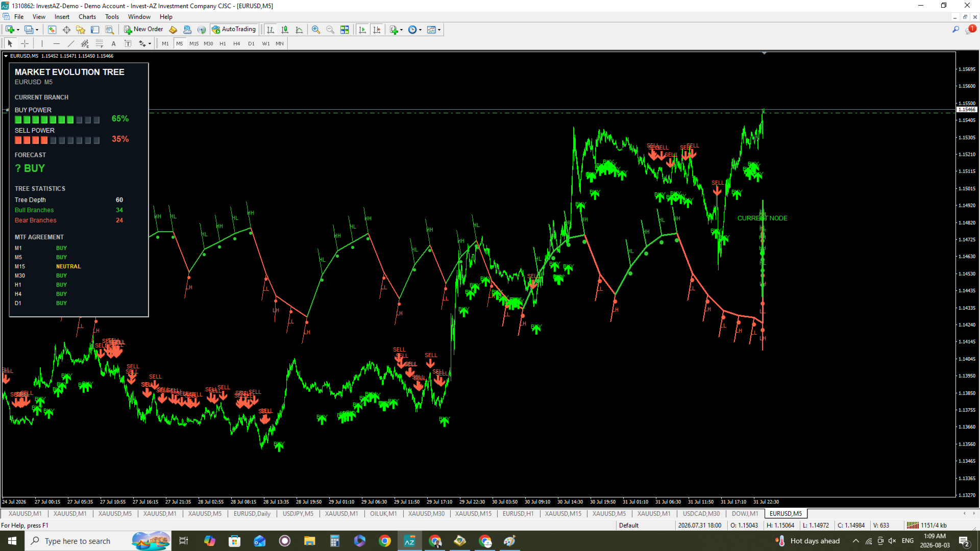Open the Arrows objects dropdown
The height and width of the screenshot is (551, 980).
pos(145,43)
